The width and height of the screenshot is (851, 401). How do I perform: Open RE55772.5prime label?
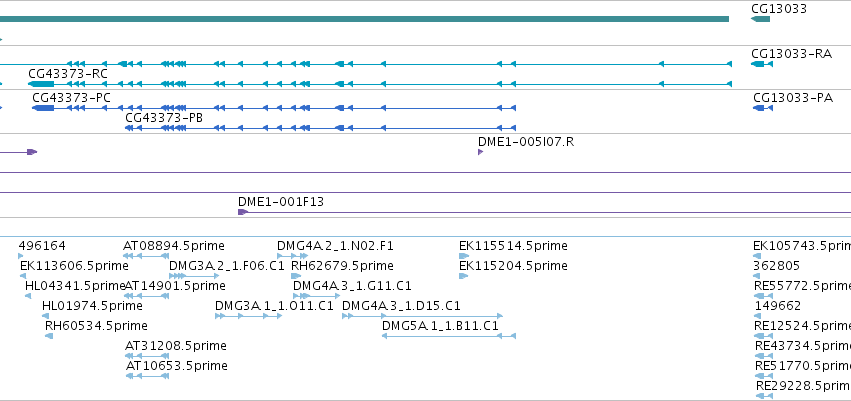802,286
